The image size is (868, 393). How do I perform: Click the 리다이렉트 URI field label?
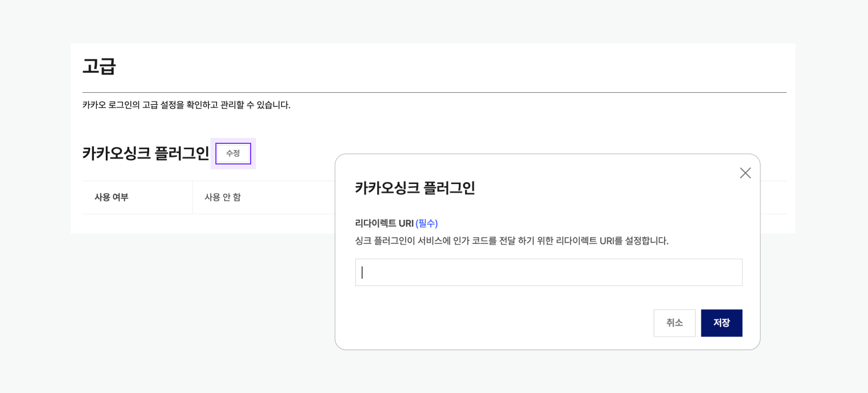tap(384, 223)
